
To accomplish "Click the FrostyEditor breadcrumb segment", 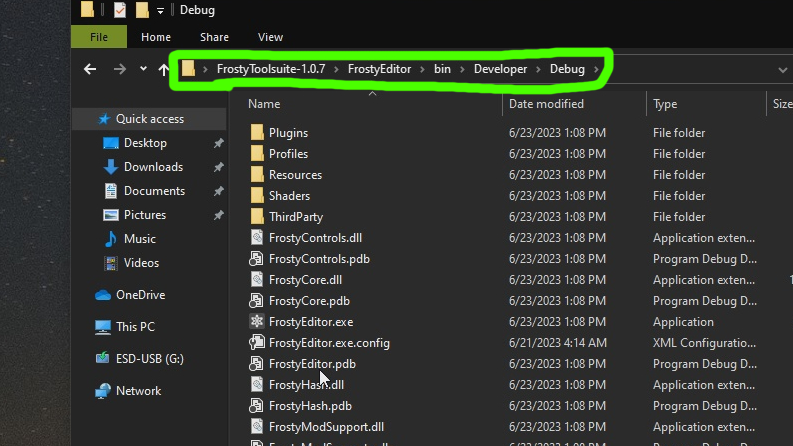I will pos(379,69).
